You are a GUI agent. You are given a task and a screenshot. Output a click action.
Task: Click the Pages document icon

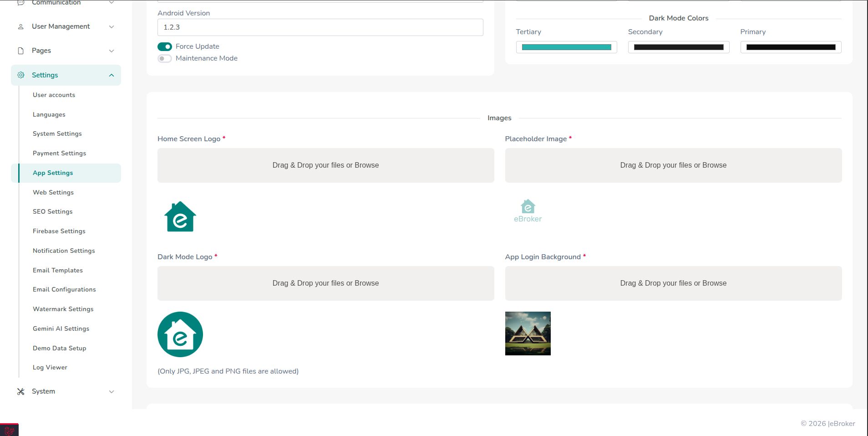pos(20,51)
